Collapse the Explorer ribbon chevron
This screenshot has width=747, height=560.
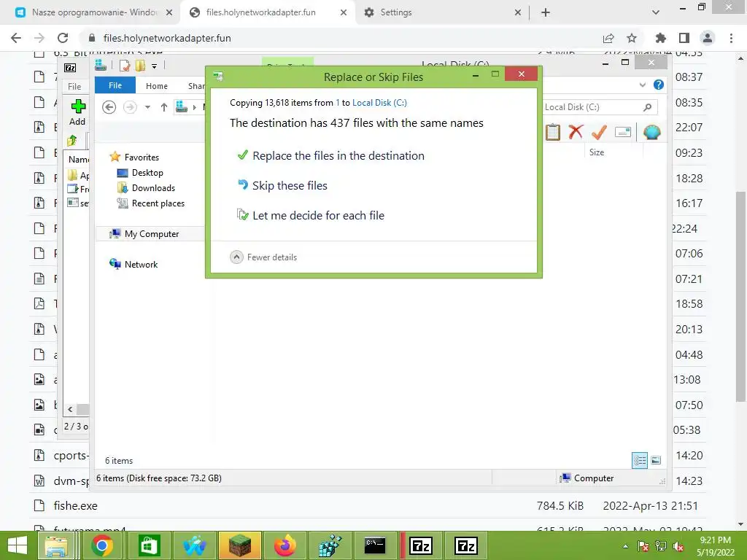[643, 85]
